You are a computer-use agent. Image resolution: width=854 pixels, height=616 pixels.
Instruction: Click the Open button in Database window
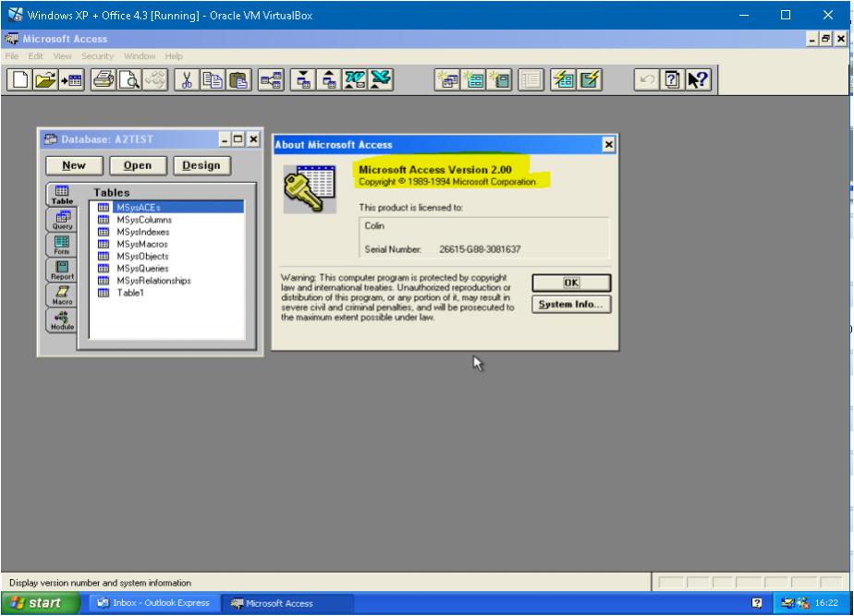[x=138, y=165]
